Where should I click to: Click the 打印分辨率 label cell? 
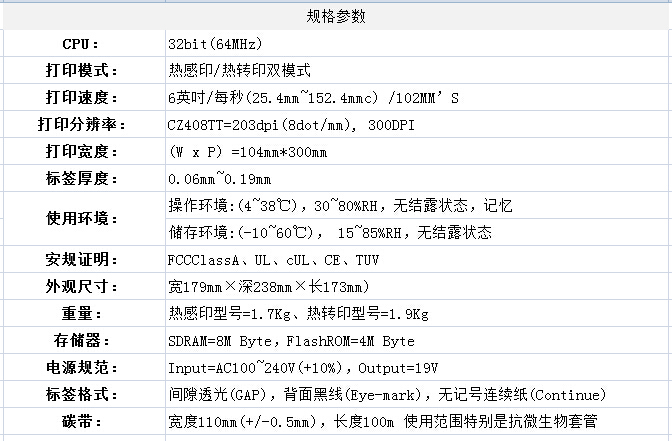pyautogui.click(x=81, y=125)
